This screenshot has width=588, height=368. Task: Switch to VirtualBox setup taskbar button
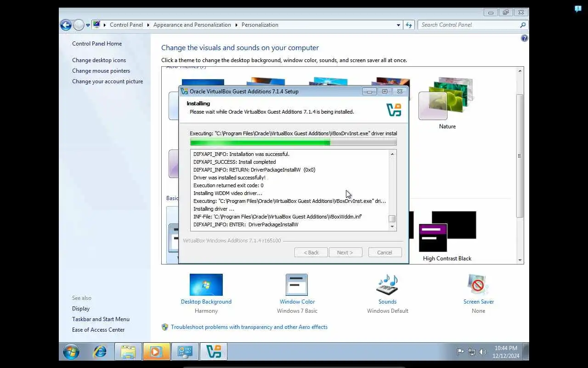click(x=214, y=352)
